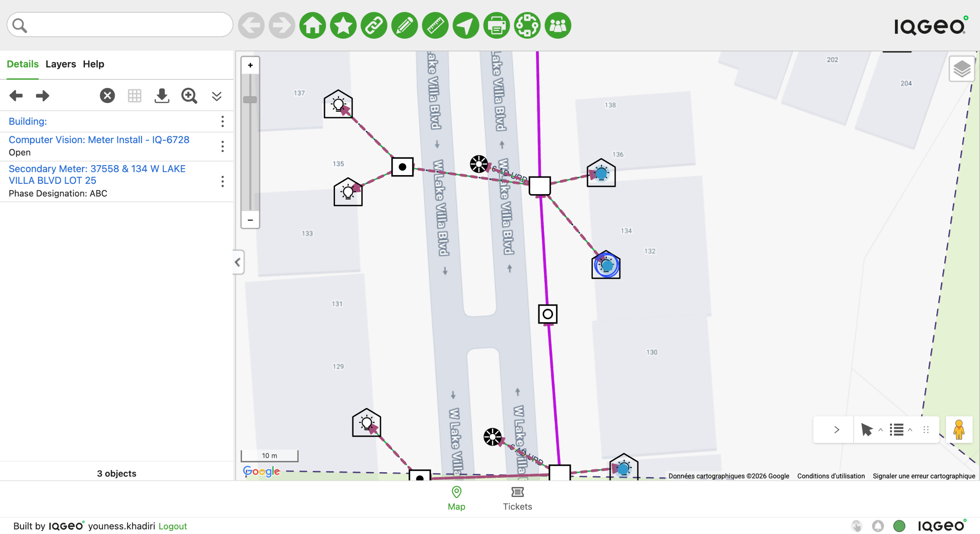Expand the double chevron in details toolbar
Viewport: 980px width, 534px height.
217,96
